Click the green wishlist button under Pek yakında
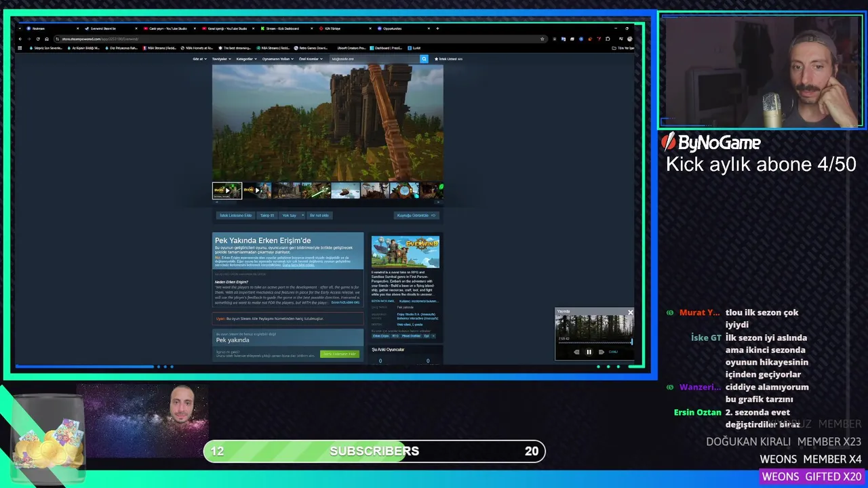This screenshot has height=488, width=868. click(x=340, y=354)
